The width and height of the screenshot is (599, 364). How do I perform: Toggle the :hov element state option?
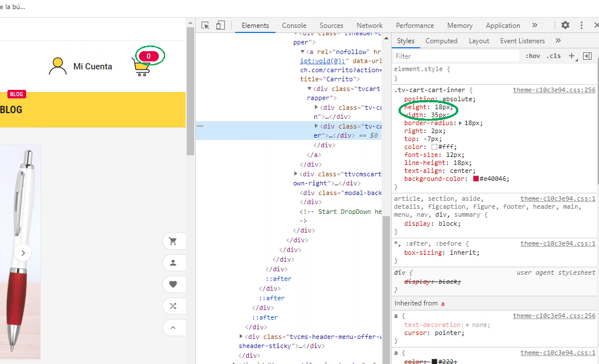point(532,56)
